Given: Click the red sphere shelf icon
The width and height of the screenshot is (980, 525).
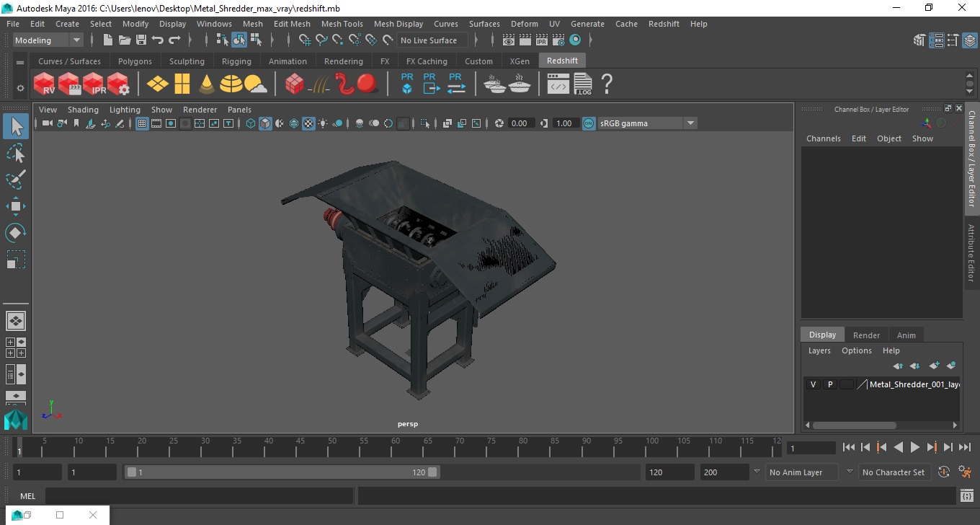Looking at the screenshot, I should [367, 84].
